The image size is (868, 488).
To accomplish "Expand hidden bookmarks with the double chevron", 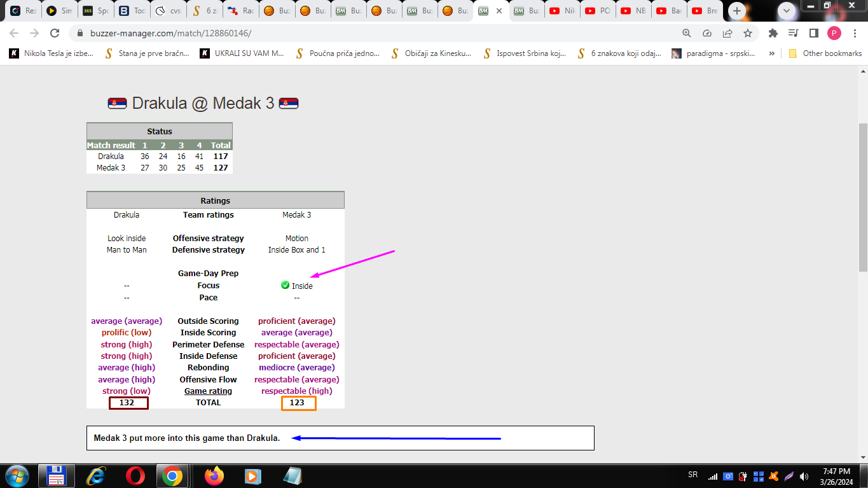I will pos(772,53).
